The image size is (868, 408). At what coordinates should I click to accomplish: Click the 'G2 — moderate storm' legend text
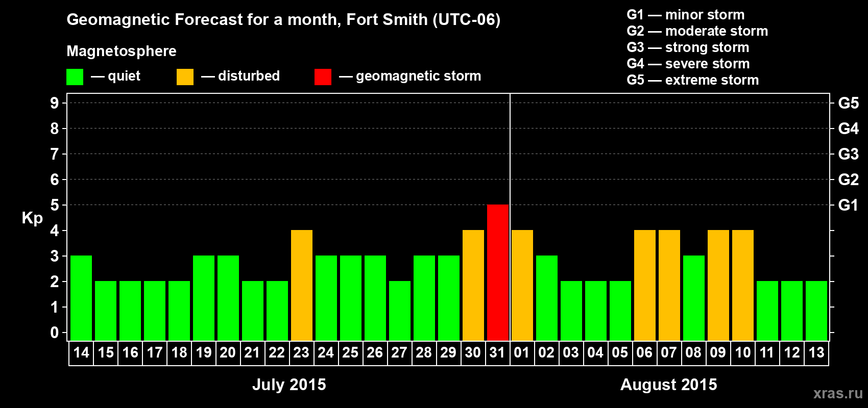click(697, 31)
